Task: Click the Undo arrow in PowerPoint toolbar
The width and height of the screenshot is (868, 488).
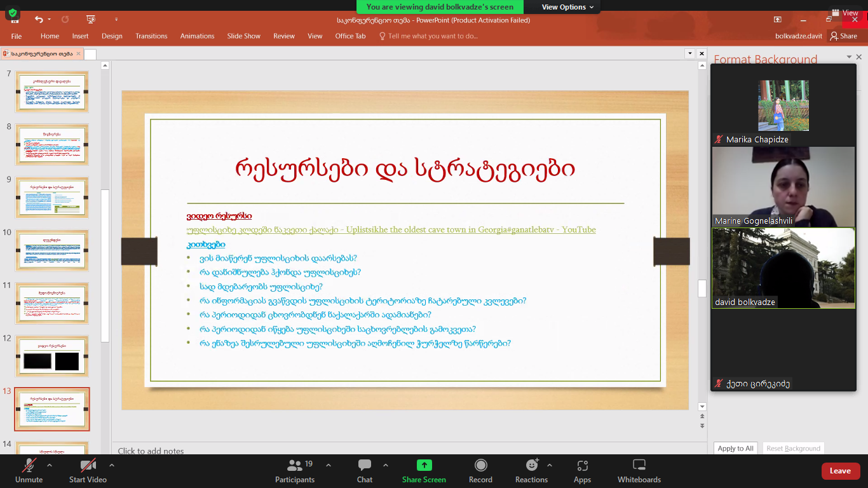Action: click(39, 20)
